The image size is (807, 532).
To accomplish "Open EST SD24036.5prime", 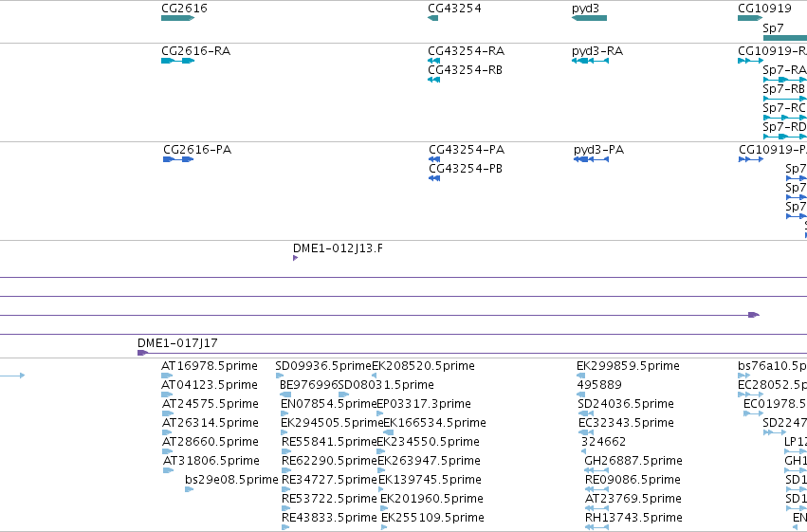I will click(x=626, y=404).
